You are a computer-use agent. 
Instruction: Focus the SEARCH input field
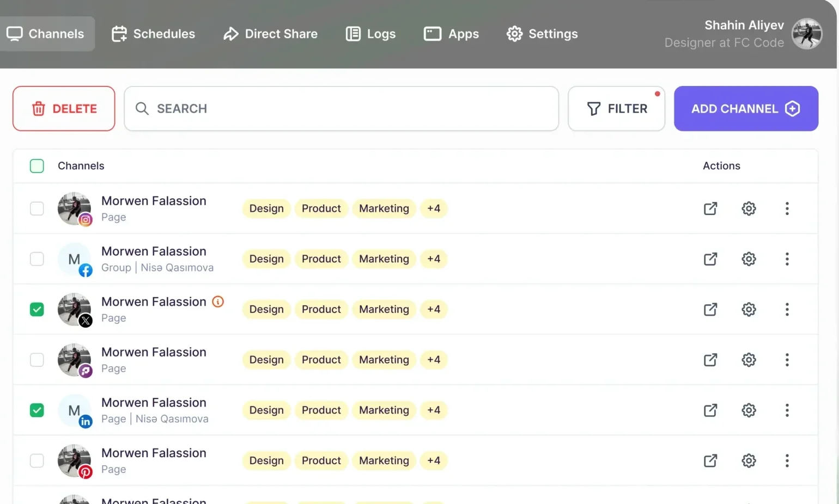[x=342, y=108]
